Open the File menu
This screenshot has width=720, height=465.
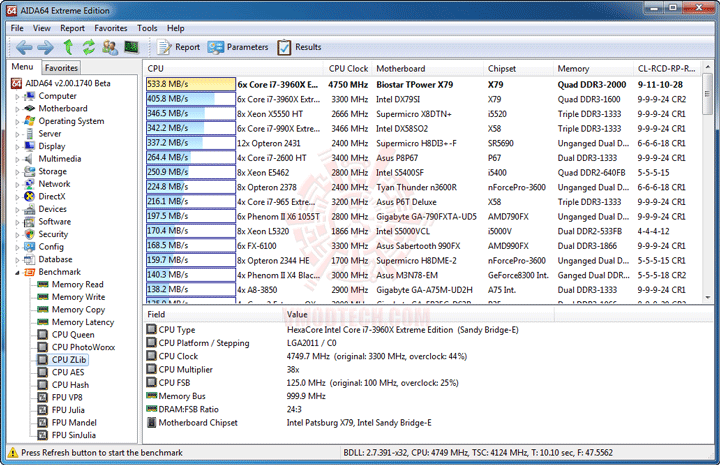pos(17,28)
